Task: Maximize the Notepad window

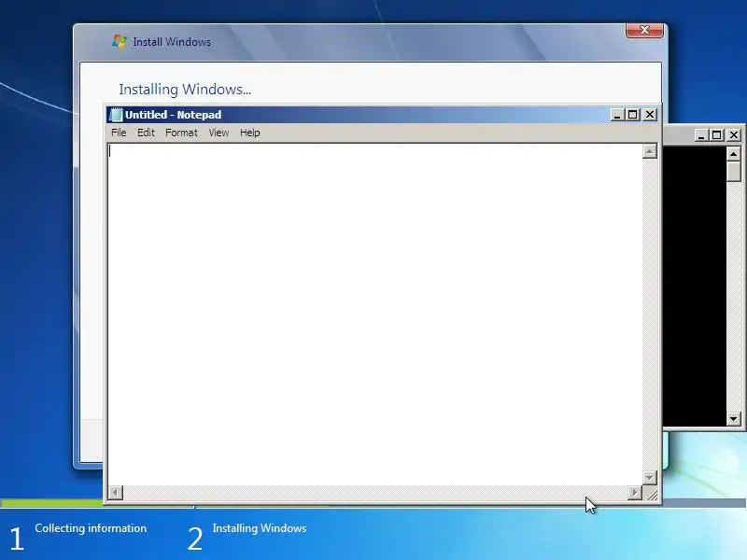Action: (633, 115)
